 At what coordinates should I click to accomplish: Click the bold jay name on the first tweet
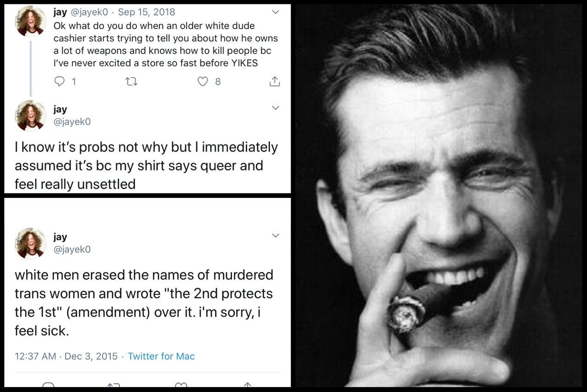[x=60, y=12]
